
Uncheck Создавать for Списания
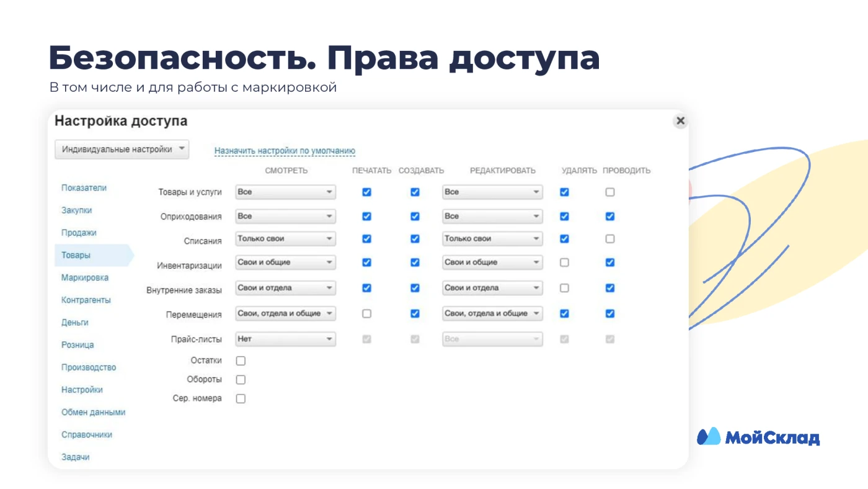click(415, 239)
